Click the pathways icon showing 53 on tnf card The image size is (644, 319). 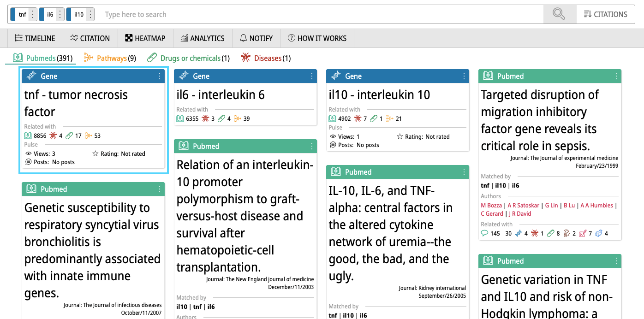pyautogui.click(x=89, y=136)
